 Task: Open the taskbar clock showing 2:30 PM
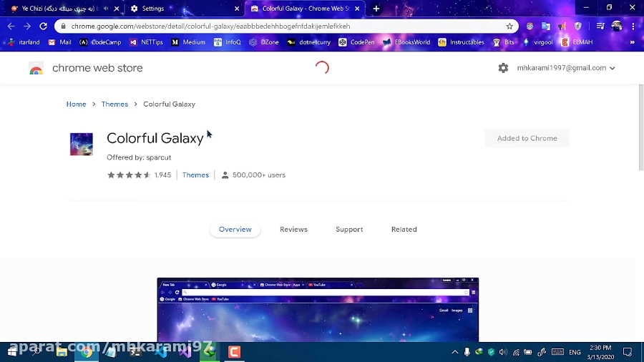600,352
